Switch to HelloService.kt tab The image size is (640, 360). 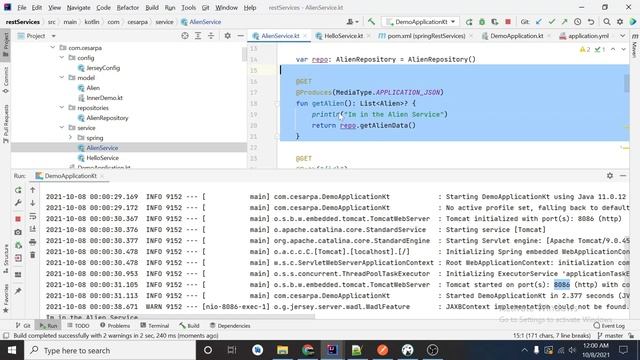343,36
